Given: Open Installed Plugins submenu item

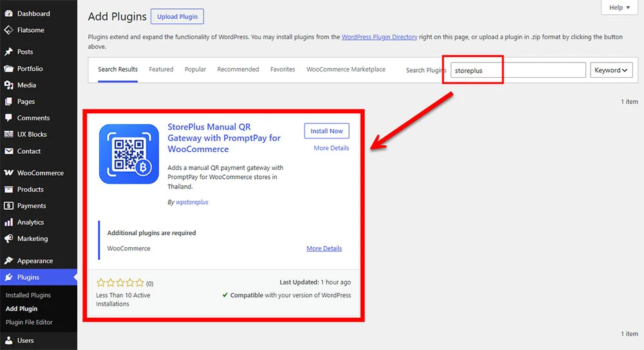Looking at the screenshot, I should pos(28,295).
